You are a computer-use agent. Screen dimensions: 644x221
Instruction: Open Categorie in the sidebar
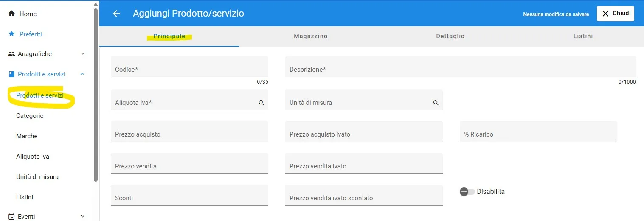coord(30,116)
